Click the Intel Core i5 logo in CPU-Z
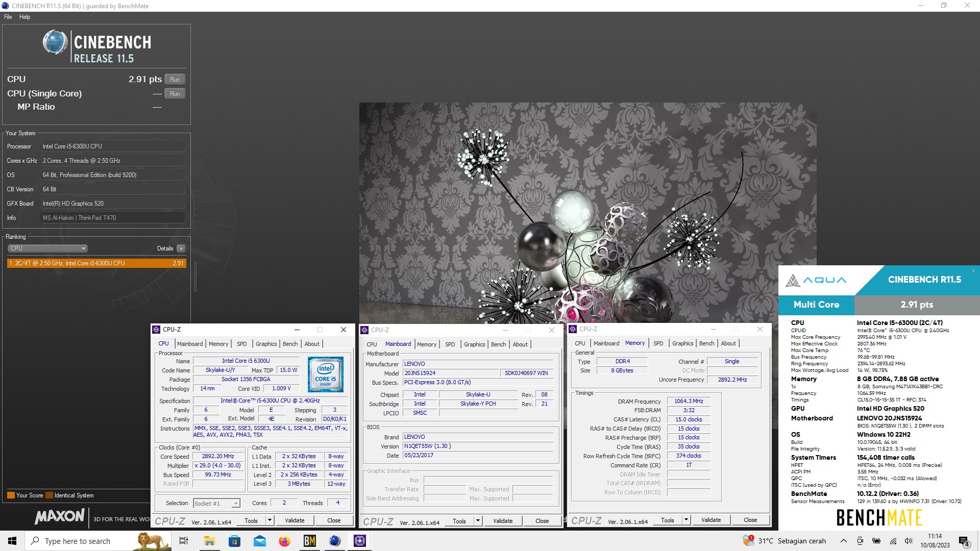Image resolution: width=980 pixels, height=551 pixels. [326, 374]
